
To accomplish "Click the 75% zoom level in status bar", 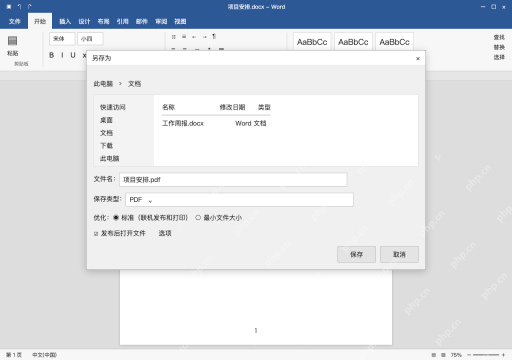I will point(456,355).
